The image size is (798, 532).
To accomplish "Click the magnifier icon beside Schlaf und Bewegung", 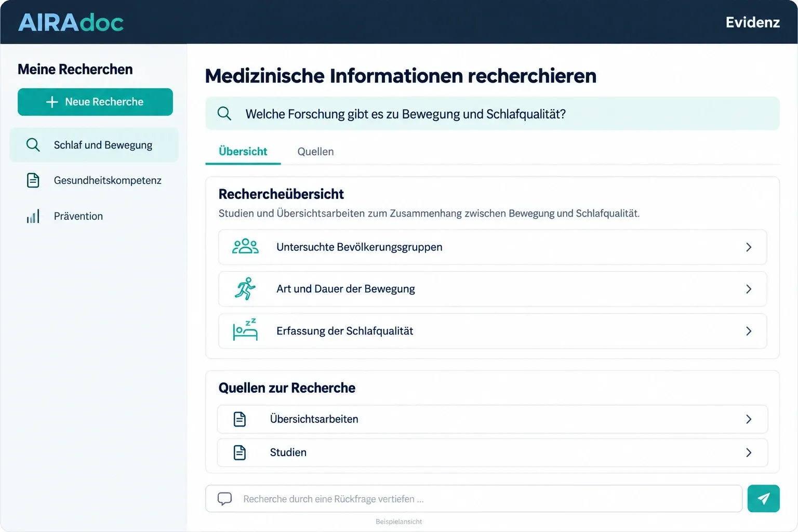I will (33, 144).
